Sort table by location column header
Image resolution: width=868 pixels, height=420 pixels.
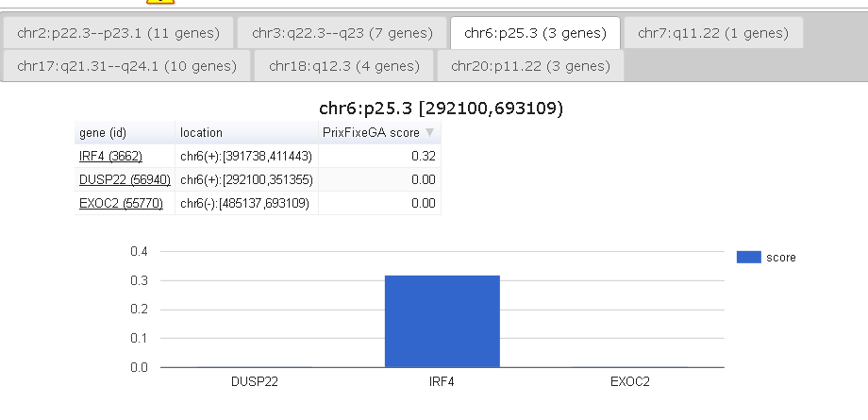(x=201, y=133)
